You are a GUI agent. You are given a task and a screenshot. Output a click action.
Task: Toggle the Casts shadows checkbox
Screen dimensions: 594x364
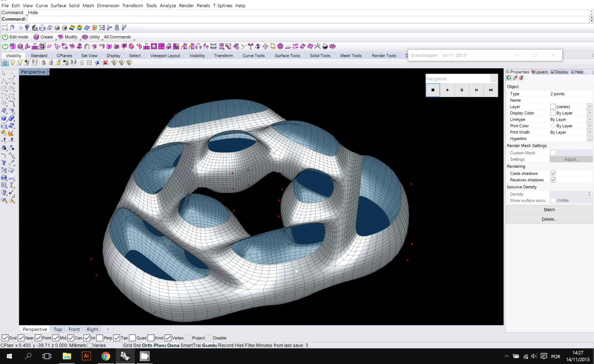point(553,173)
